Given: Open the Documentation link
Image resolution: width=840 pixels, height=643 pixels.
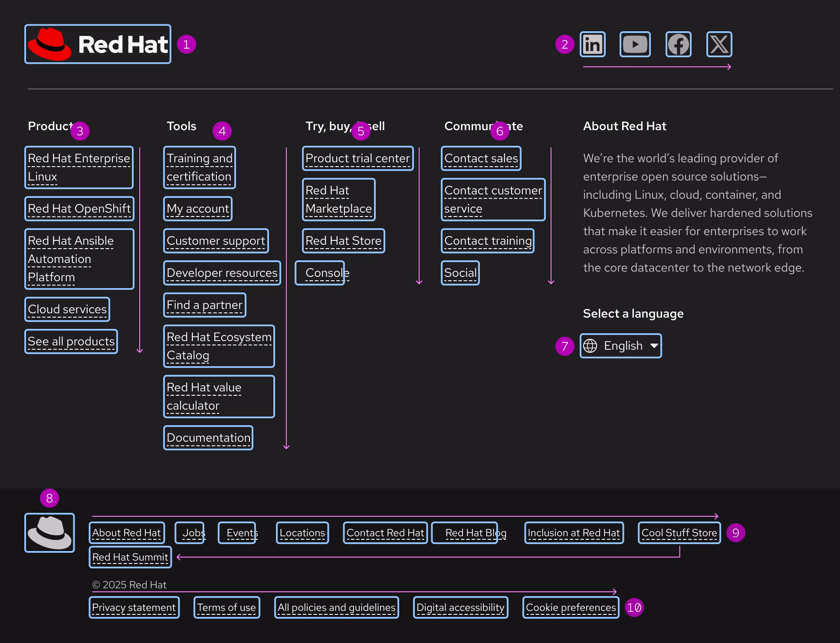Looking at the screenshot, I should click(x=208, y=438).
